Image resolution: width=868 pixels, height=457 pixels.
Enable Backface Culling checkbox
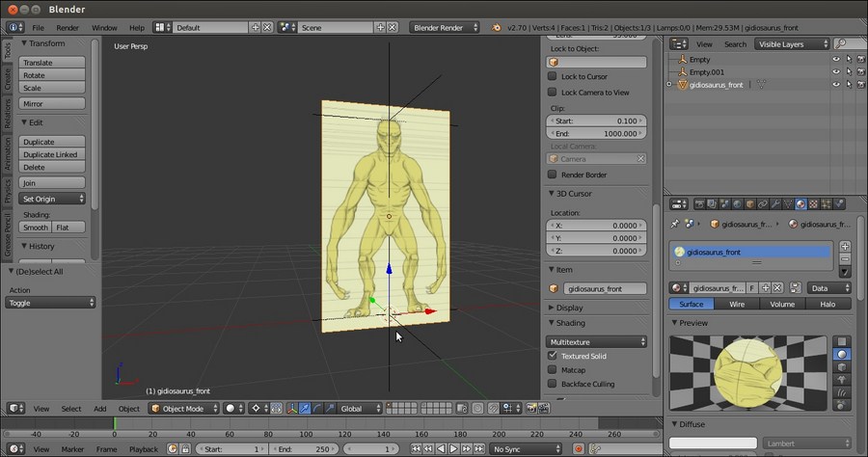pos(553,384)
